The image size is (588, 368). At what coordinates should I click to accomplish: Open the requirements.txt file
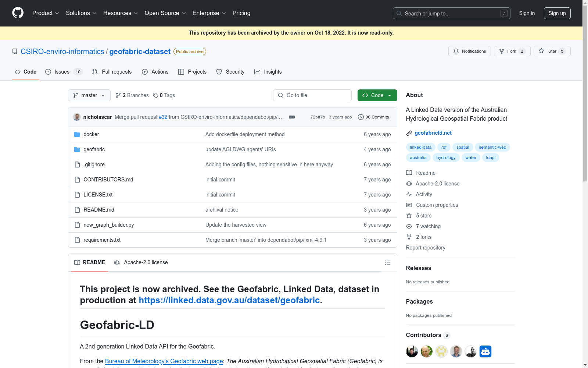pyautogui.click(x=102, y=240)
